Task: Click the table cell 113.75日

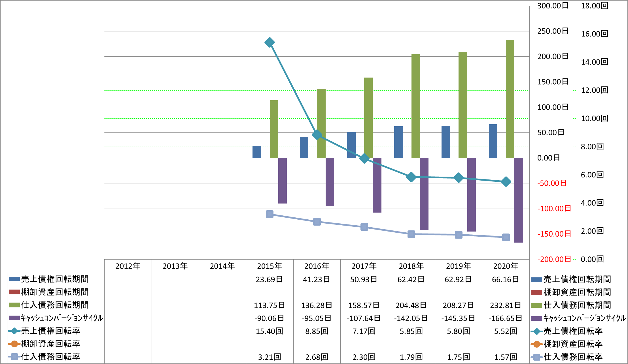Action: click(x=270, y=305)
